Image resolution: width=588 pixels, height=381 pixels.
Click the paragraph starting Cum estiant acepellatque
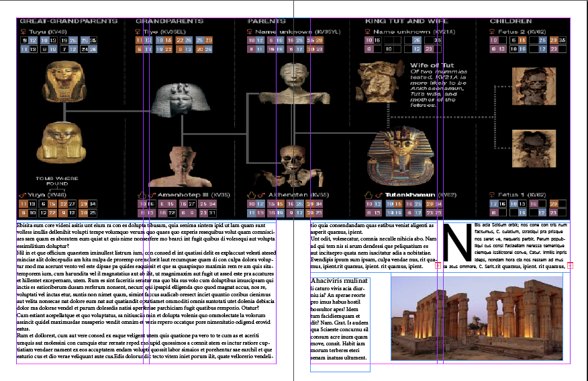[144, 322]
